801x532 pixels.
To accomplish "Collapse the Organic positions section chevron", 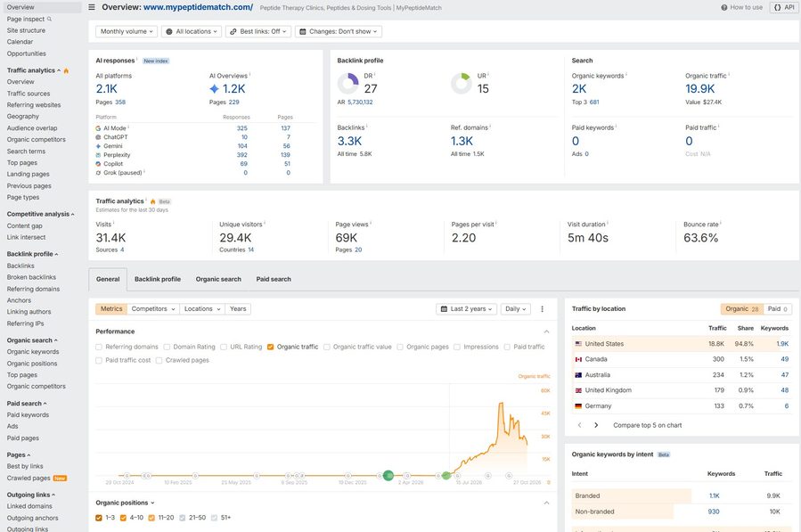I will point(546,503).
